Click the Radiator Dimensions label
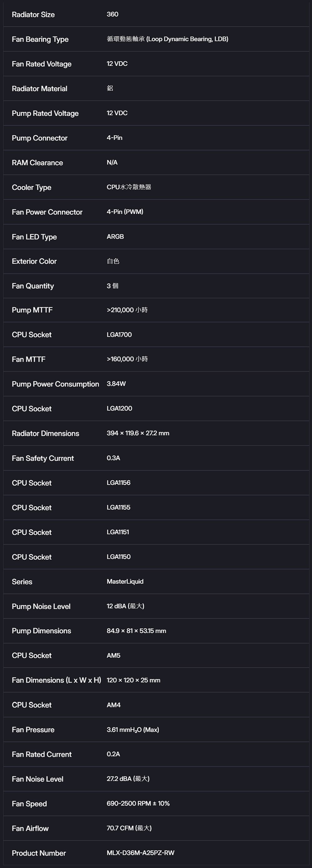This screenshot has height=868, width=312. click(46, 433)
